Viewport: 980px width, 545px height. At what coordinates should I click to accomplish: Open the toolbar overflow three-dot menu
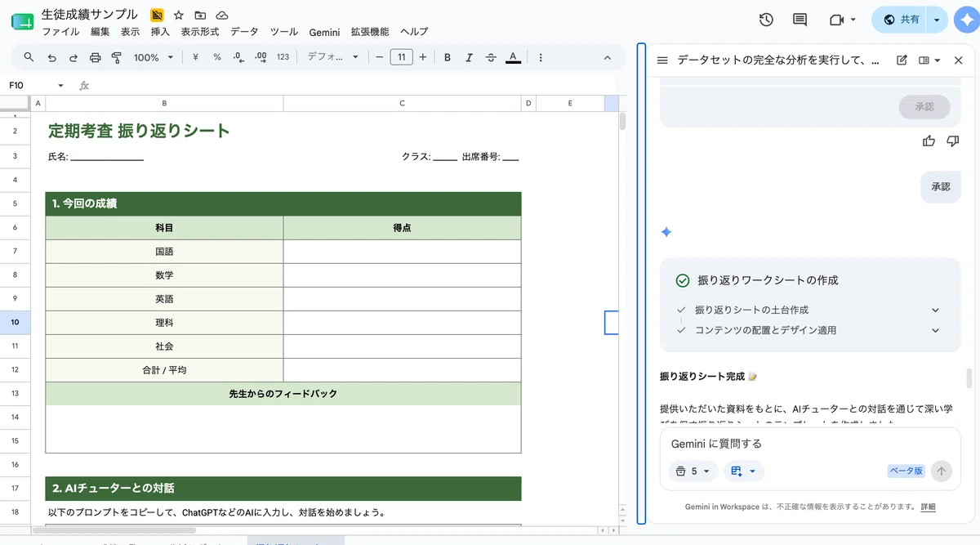[541, 57]
